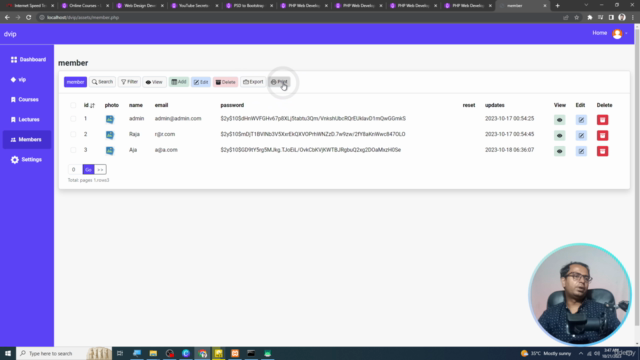
Task: Open Lectures sidebar page
Action: coord(25,120)
